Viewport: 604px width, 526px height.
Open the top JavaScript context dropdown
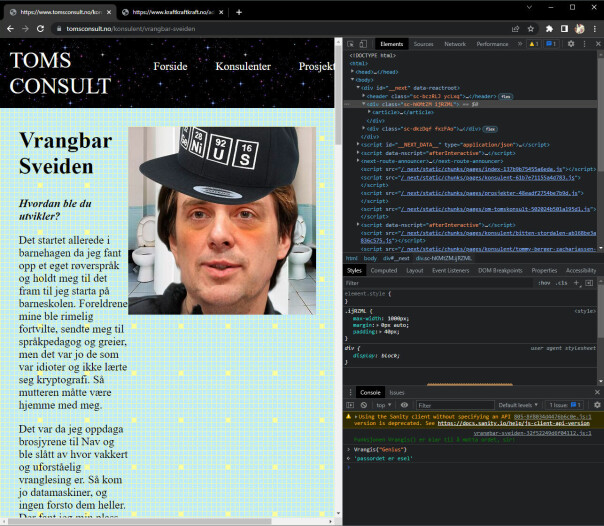pyautogui.click(x=384, y=405)
